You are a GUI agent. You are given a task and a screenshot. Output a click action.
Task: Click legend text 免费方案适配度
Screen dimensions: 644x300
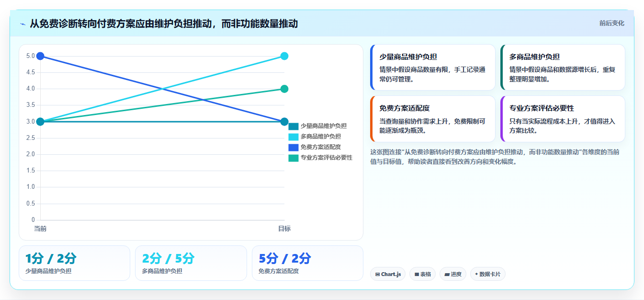point(321,147)
